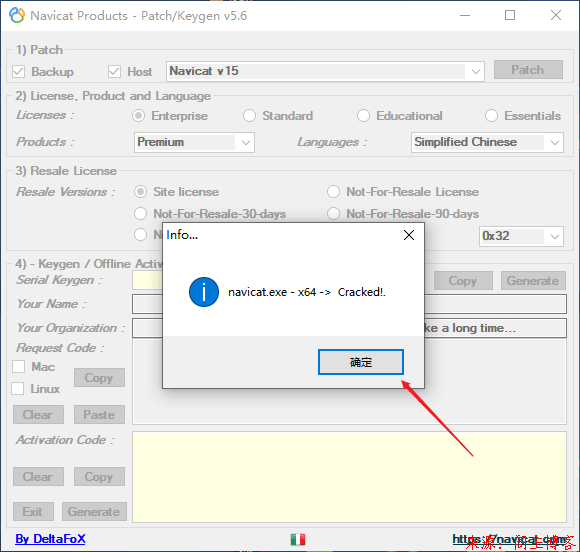Screen dimensions: 580x552
Task: Select the Standard license radio button
Action: click(249, 116)
